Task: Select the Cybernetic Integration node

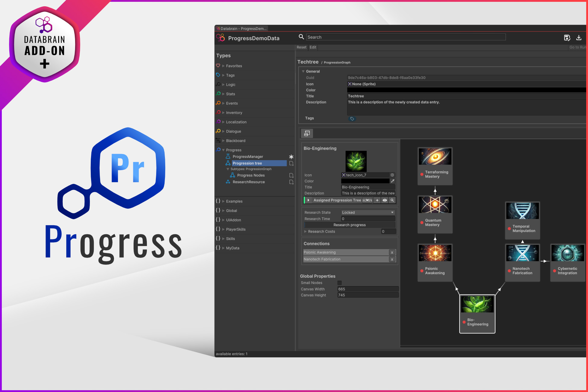Action: [567, 263]
